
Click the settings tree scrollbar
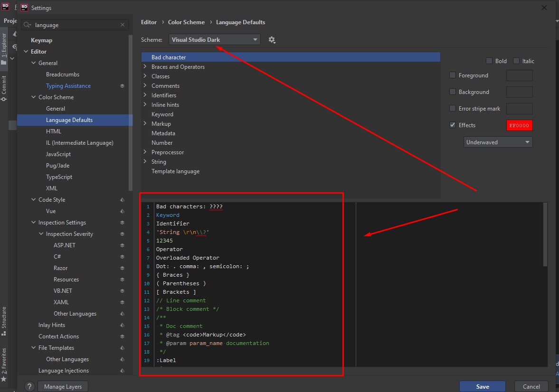tap(131, 112)
